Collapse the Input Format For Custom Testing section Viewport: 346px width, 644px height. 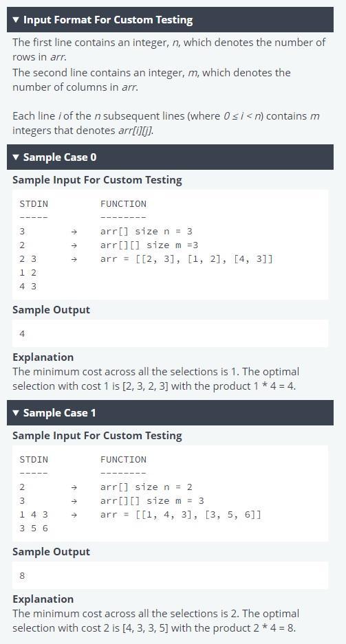click(170, 20)
